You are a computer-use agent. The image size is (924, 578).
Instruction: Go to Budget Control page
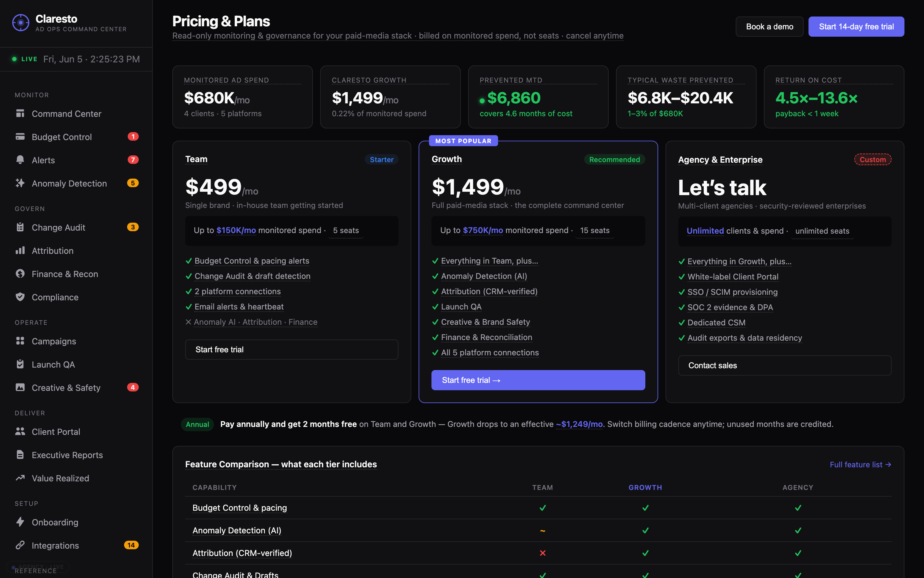76,137
